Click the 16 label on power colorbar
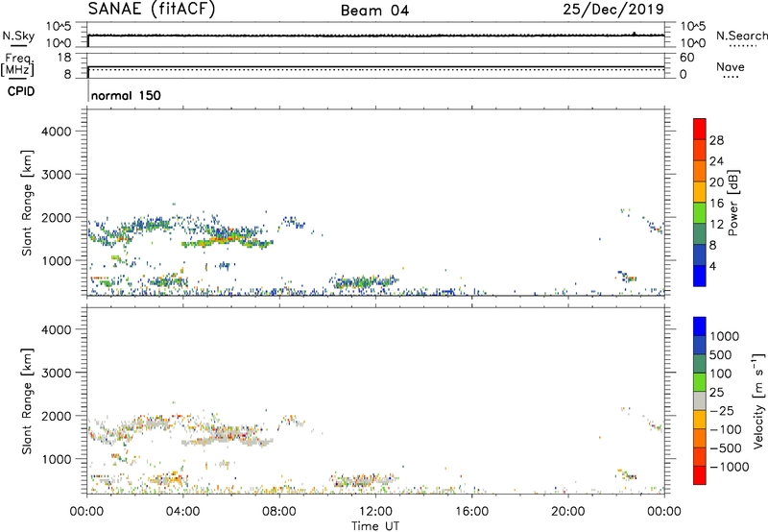 point(716,204)
